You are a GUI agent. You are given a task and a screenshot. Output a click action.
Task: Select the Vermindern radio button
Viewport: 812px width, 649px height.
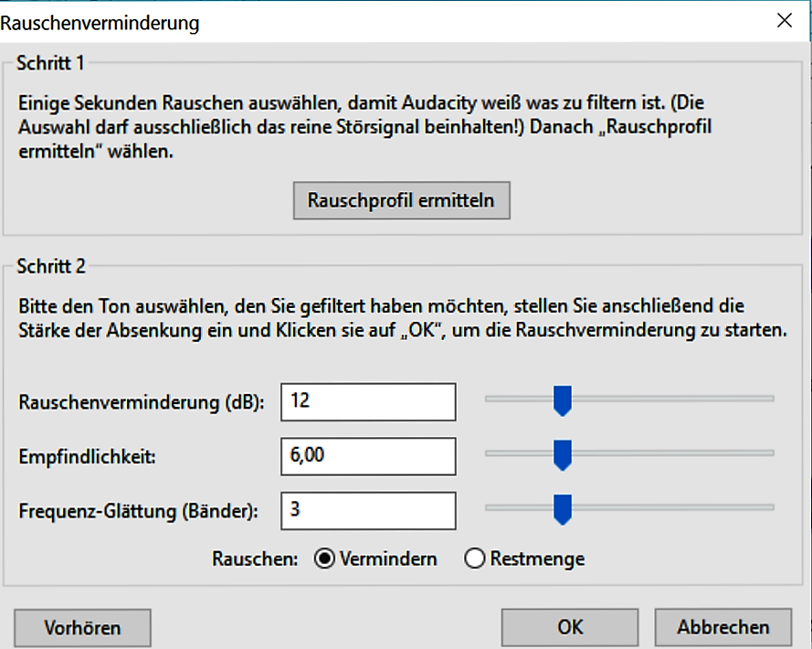(324, 559)
